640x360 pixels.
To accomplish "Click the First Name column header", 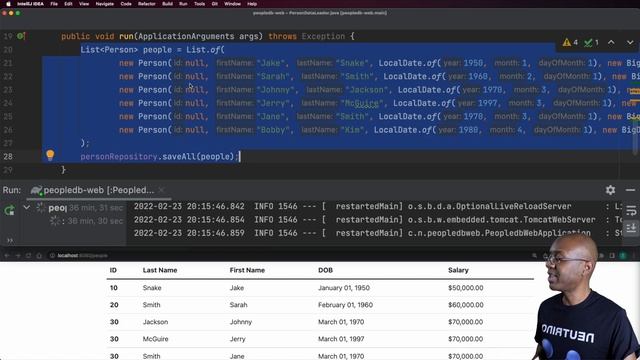I will point(247,270).
